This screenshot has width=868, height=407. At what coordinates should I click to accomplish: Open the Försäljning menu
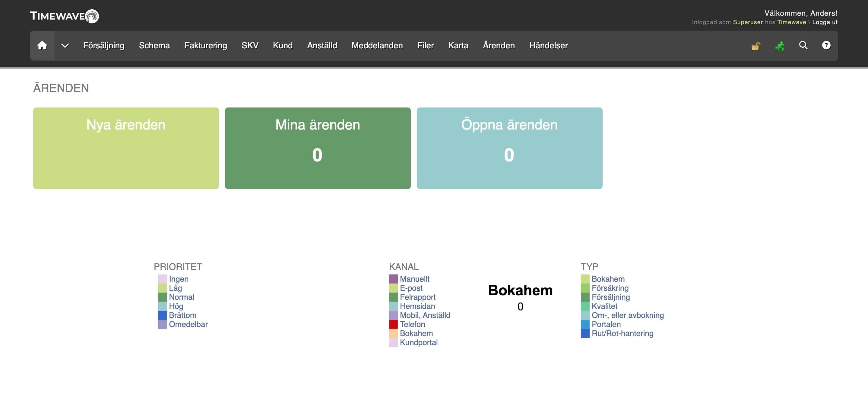[104, 46]
